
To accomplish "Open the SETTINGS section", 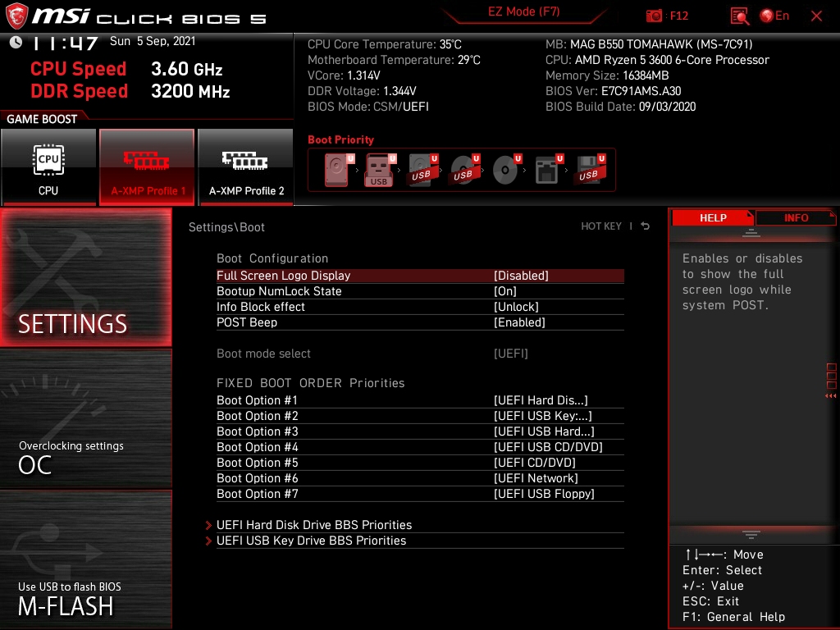I will click(85, 277).
